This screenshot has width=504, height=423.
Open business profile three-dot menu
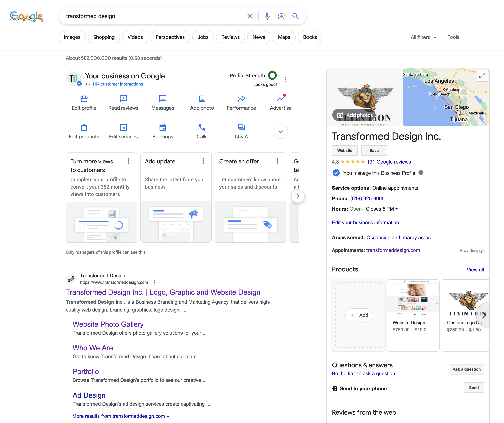pos(285,79)
